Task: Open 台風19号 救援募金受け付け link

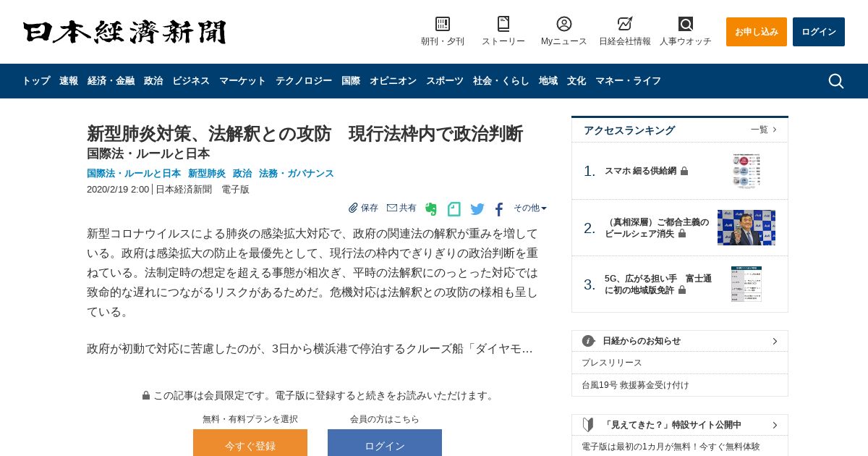Action: tap(635, 385)
